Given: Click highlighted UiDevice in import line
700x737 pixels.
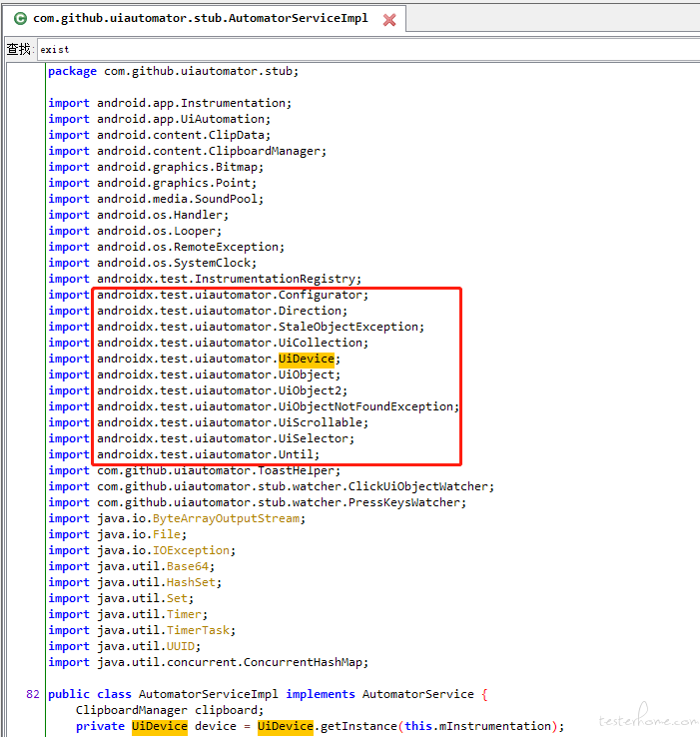Looking at the screenshot, I should (306, 359).
